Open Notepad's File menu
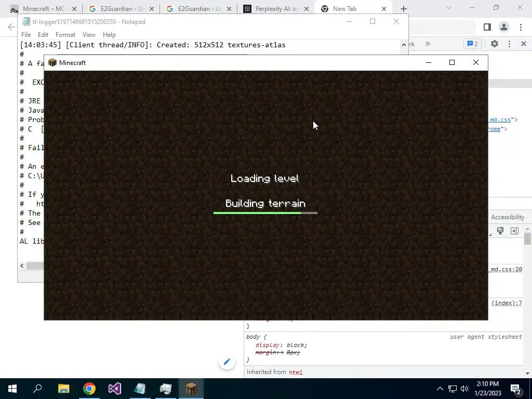This screenshot has height=399, width=532. tap(26, 35)
